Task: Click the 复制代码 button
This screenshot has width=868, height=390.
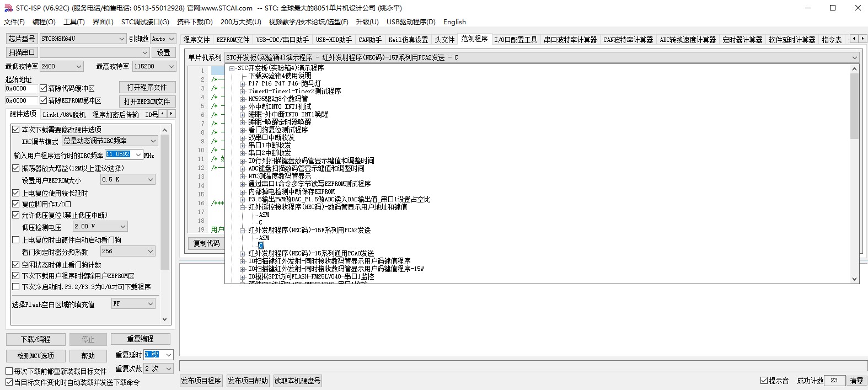Action: tap(207, 243)
